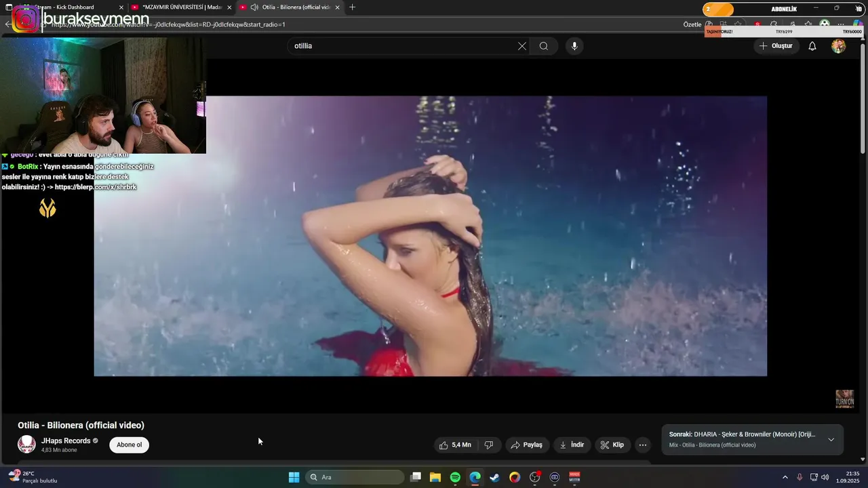
Task: Click the browser address bar URL
Action: click(168, 24)
